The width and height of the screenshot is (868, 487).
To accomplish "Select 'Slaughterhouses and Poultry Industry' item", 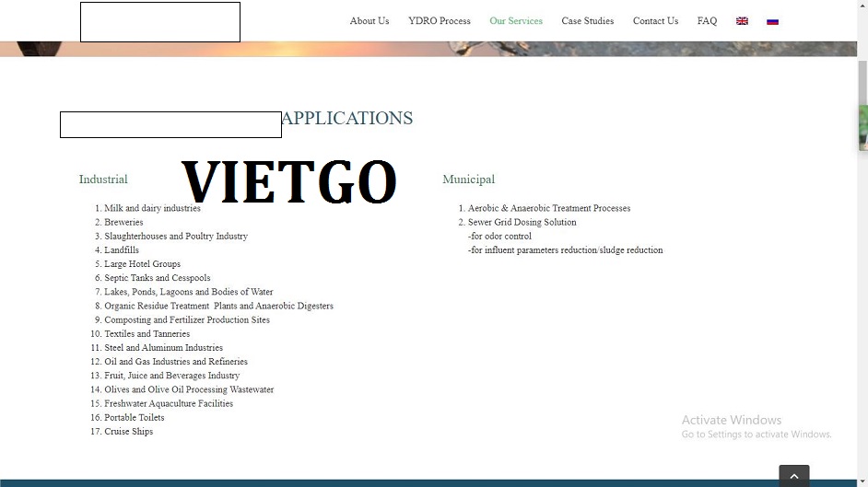I will pos(176,236).
